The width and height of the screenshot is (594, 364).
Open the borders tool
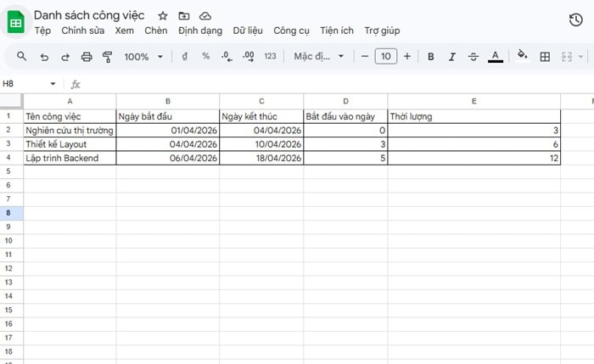(546, 57)
